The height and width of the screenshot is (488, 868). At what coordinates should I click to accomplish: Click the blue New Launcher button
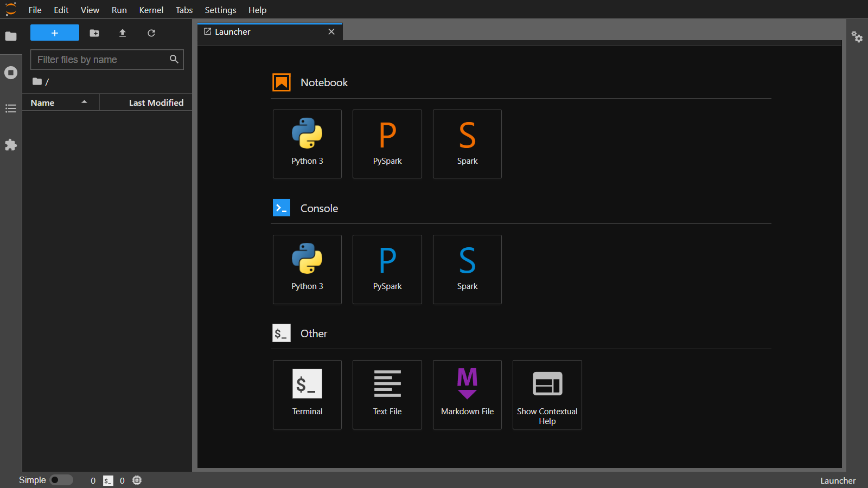tap(55, 33)
